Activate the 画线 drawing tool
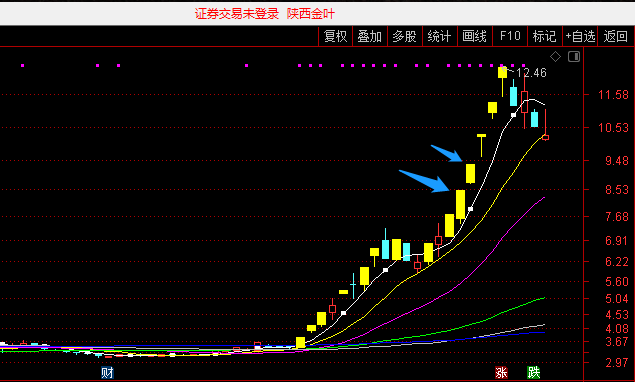 (474, 36)
